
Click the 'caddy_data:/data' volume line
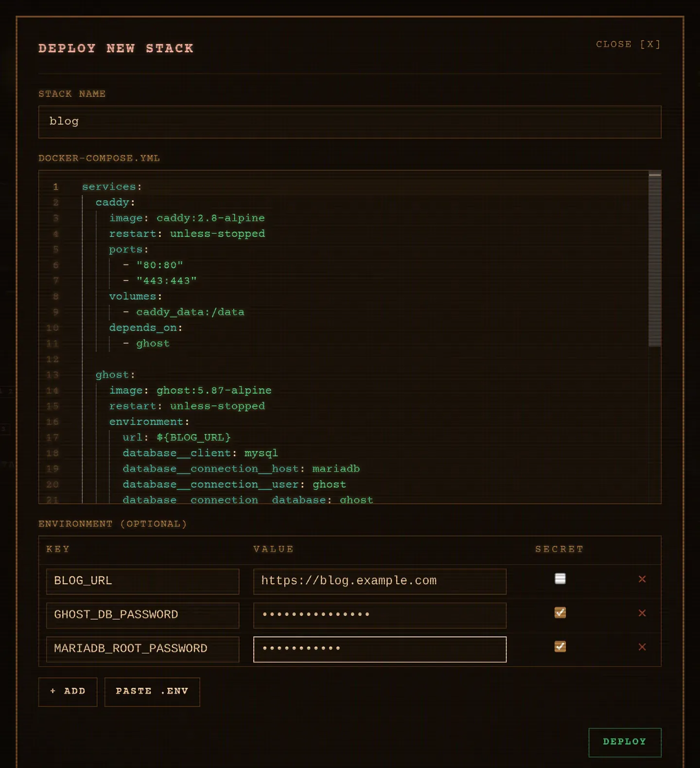[x=183, y=312]
